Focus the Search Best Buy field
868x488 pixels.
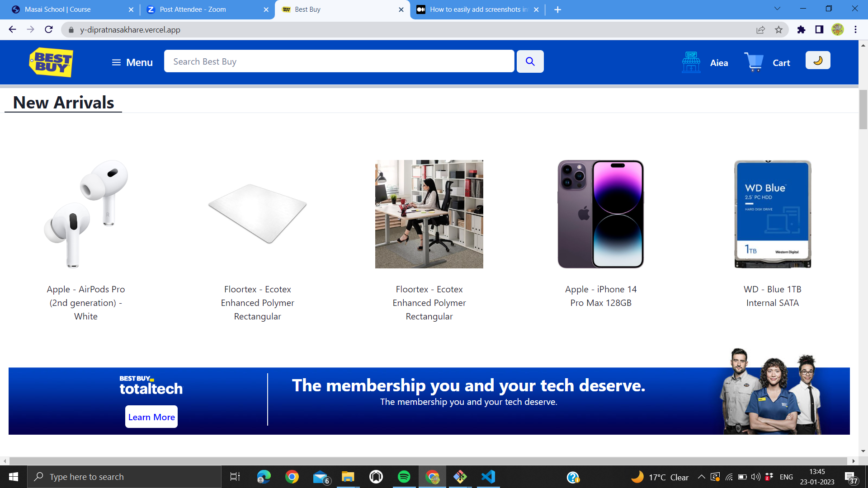point(339,61)
